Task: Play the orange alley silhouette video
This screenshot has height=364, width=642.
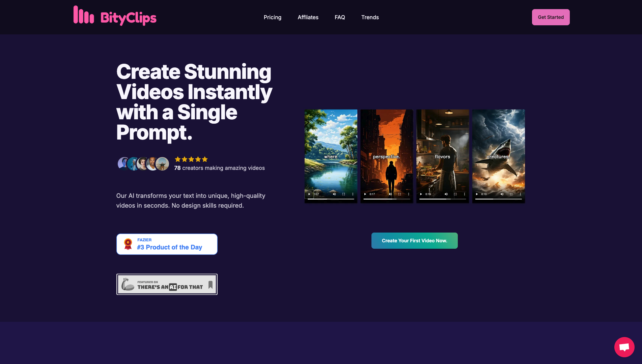Action: [x=365, y=194]
